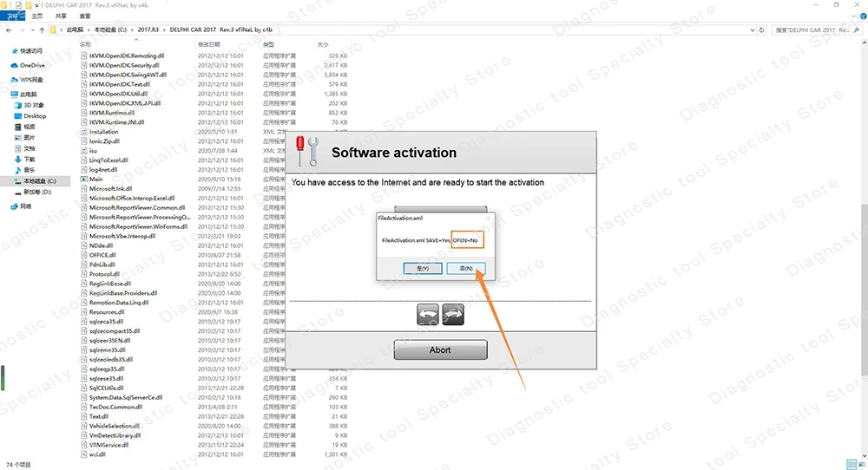Viewport: 868px width, 470px height.
Task: Expand breadcrumb chevron after 2017.R3
Action: point(164,29)
